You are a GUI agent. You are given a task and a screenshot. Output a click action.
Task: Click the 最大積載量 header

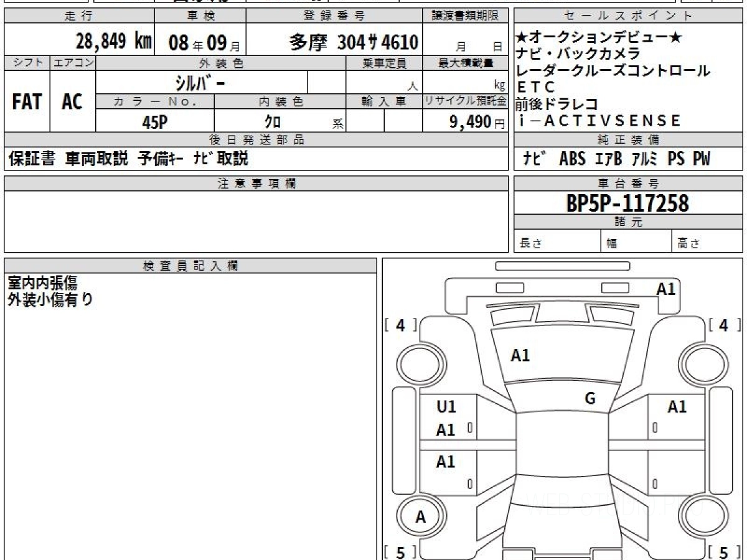coord(466,63)
